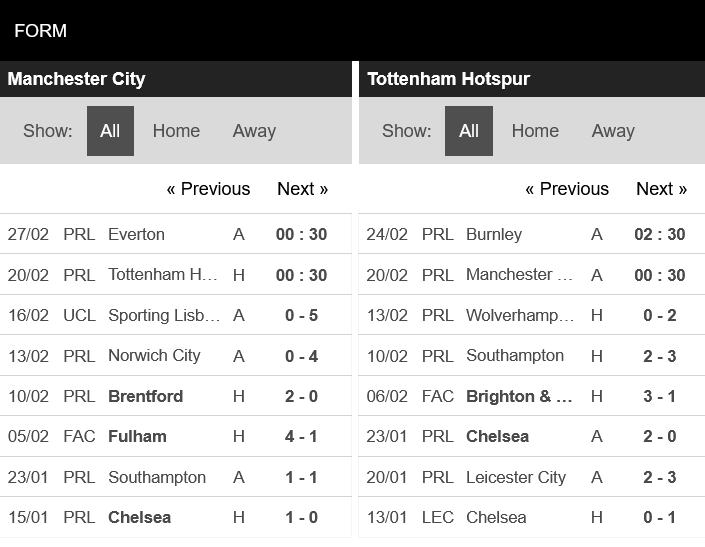The width and height of the screenshot is (705, 547).
Task: Select All filter for Tottenham Hotspur
Action: pyautogui.click(x=469, y=131)
